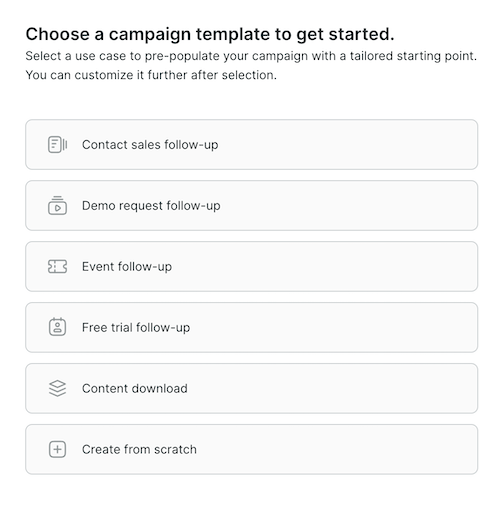Start blank campaign via Create from scratch card
Screen dimensions: 500x505
252,449
